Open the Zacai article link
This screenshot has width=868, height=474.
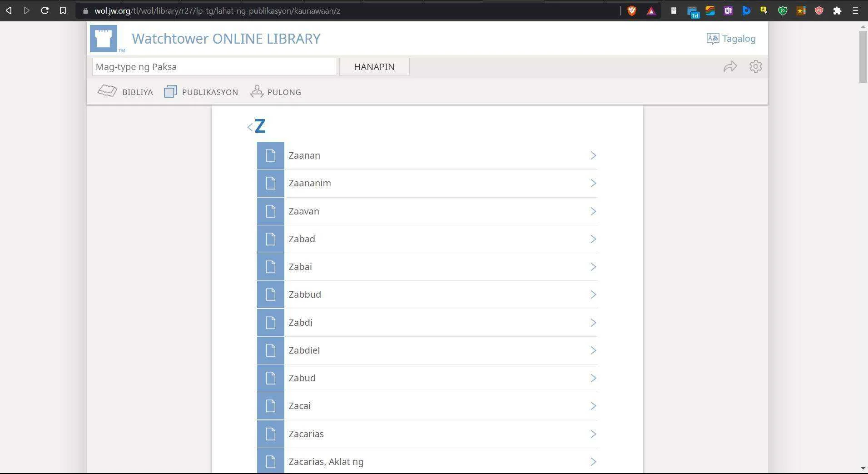tap(300, 406)
